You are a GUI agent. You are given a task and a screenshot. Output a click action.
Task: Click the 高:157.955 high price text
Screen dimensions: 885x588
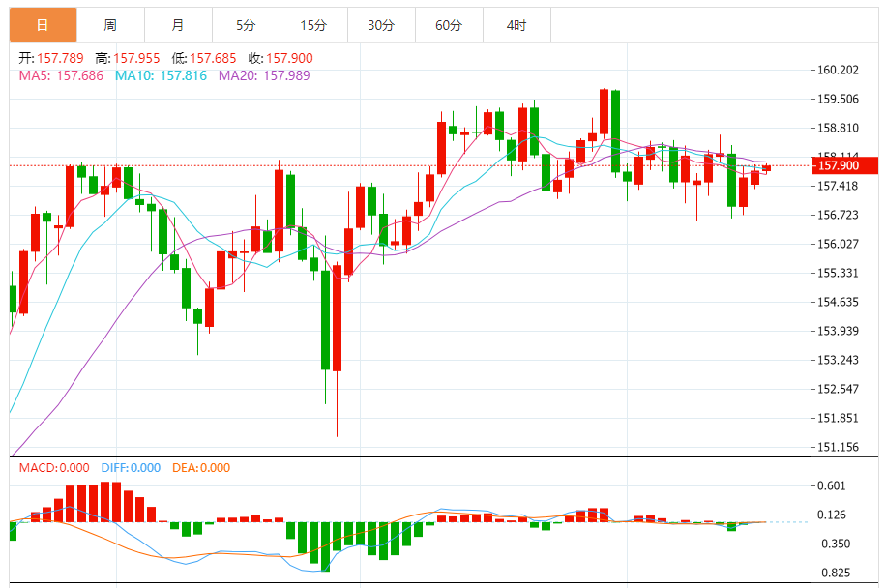point(128,58)
